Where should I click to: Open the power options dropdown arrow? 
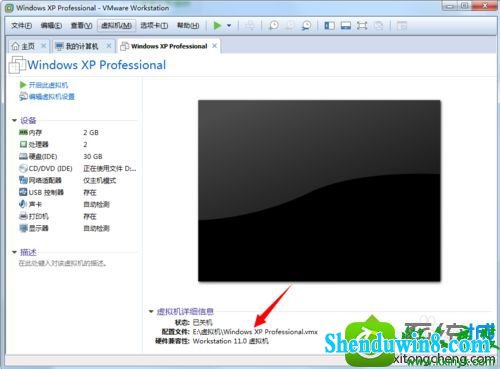229,25
